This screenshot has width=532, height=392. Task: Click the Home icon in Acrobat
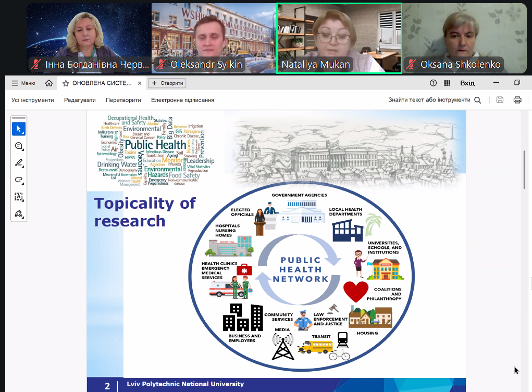49,83
